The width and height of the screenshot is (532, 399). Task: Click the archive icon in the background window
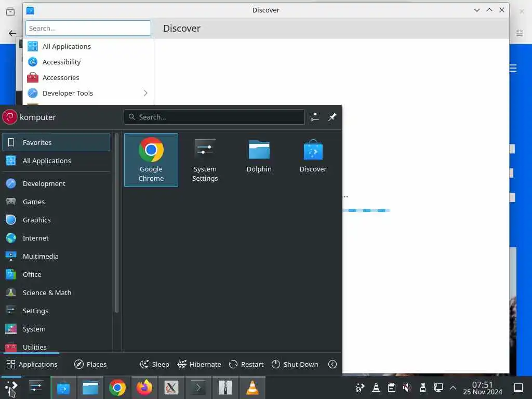click(x=10, y=12)
